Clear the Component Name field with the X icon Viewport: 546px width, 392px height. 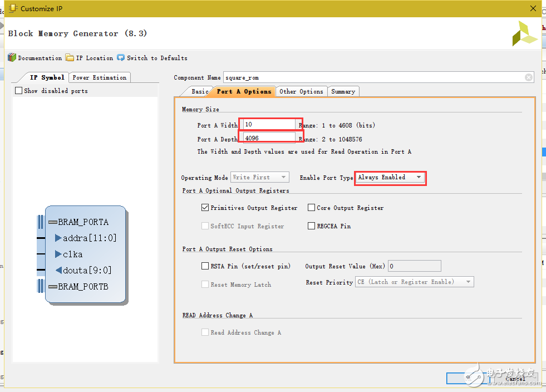pyautogui.click(x=529, y=78)
